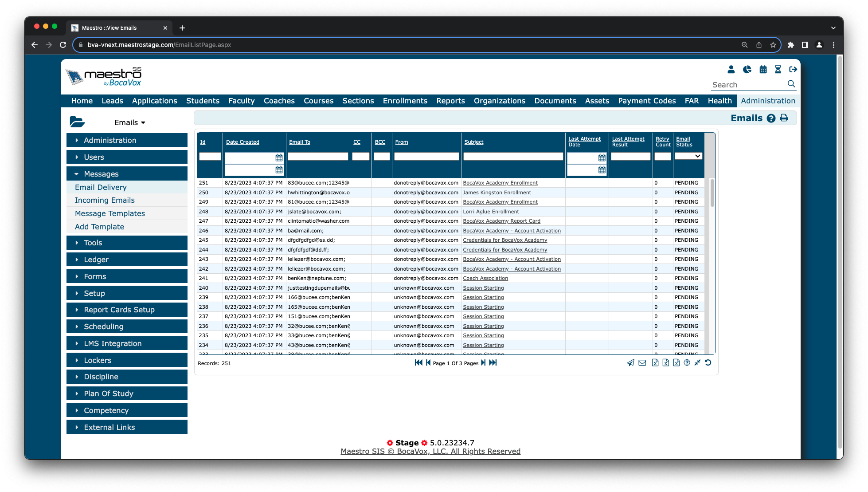Click the logout arrow icon
The image size is (868, 492).
tap(793, 70)
